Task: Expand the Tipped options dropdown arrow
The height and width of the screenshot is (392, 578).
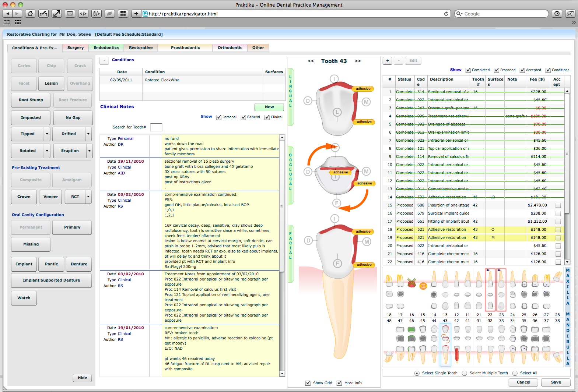Action: tap(47, 134)
